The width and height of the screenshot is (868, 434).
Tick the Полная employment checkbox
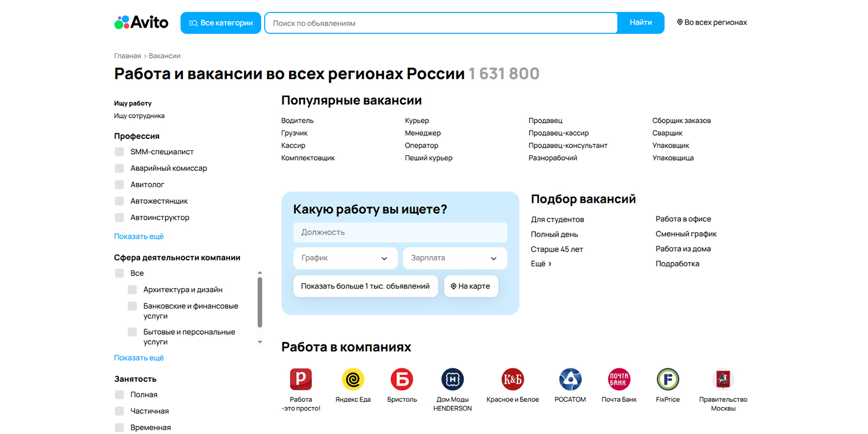[119, 395]
